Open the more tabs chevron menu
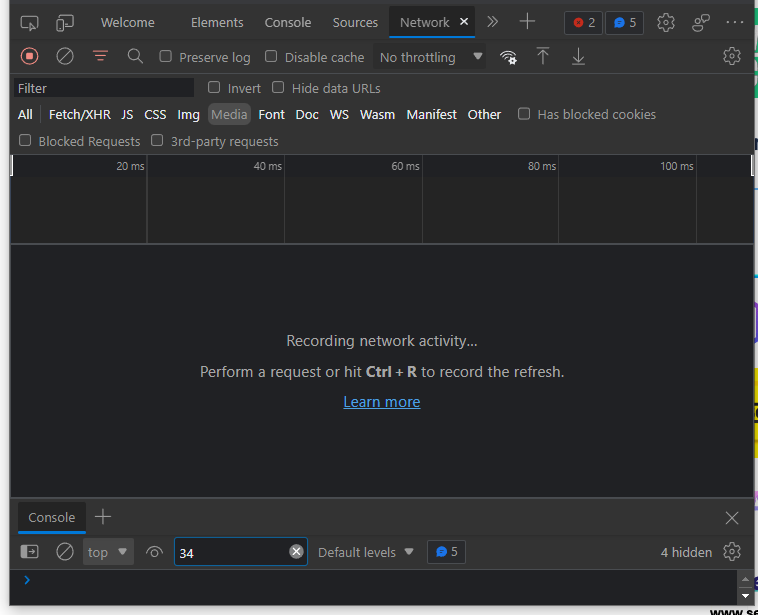This screenshot has width=758, height=615. (493, 22)
